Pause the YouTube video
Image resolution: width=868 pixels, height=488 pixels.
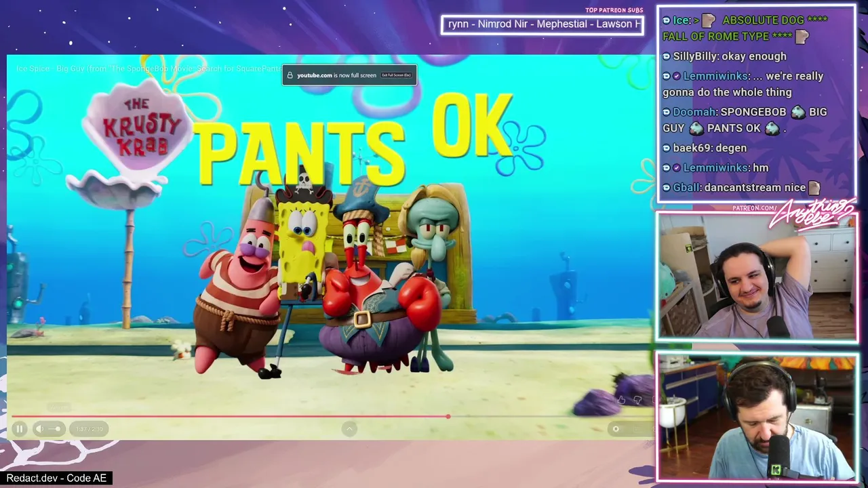(x=19, y=428)
